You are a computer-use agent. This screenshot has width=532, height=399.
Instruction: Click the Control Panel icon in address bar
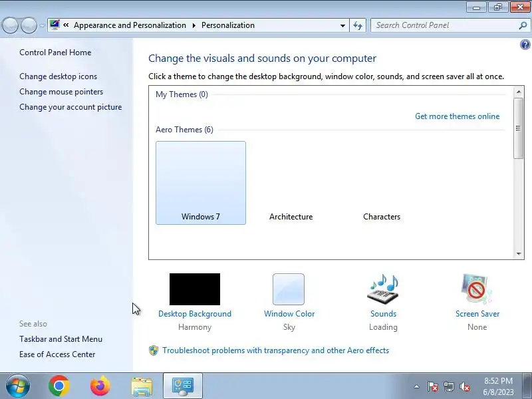coord(55,25)
